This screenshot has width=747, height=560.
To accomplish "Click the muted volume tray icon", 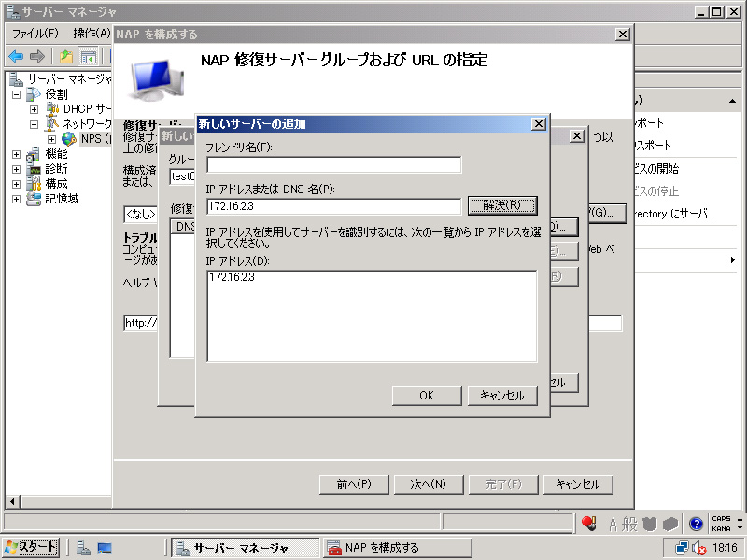I will coord(698,548).
